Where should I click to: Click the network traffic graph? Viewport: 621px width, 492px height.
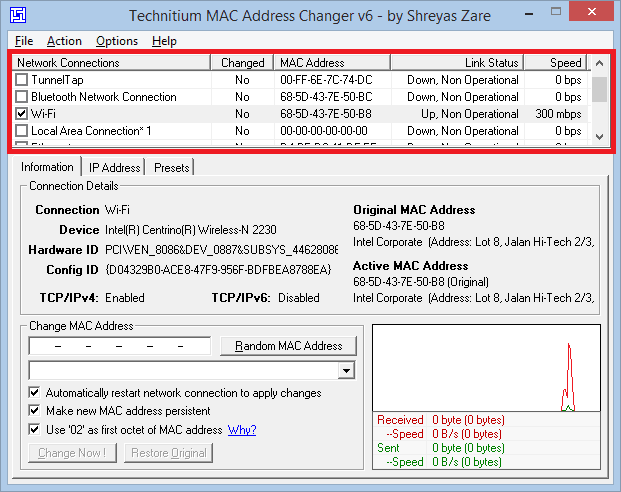[486, 368]
